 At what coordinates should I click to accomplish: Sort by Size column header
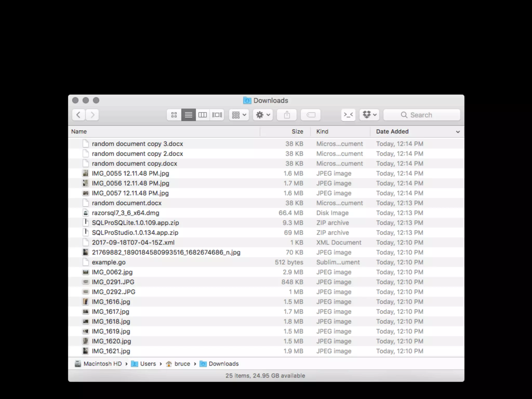pyautogui.click(x=297, y=131)
